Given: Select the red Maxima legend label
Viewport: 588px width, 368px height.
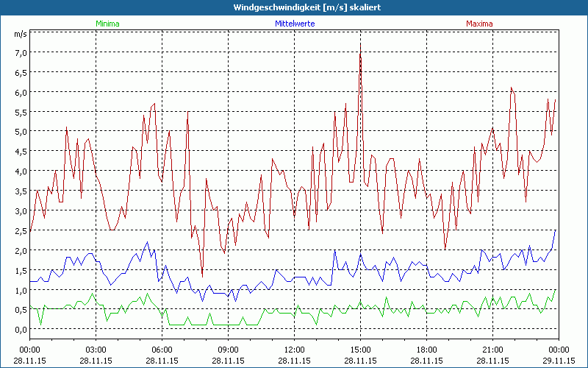Looking at the screenshot, I should pyautogui.click(x=480, y=24).
